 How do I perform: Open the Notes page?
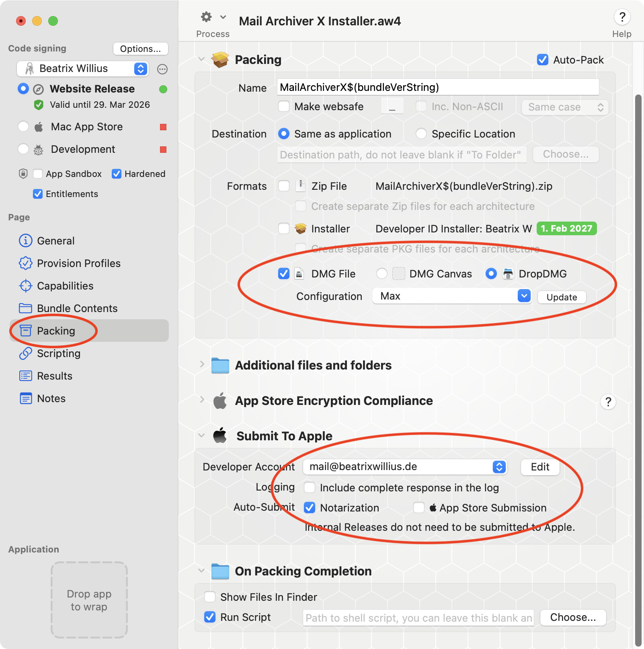coord(89,398)
